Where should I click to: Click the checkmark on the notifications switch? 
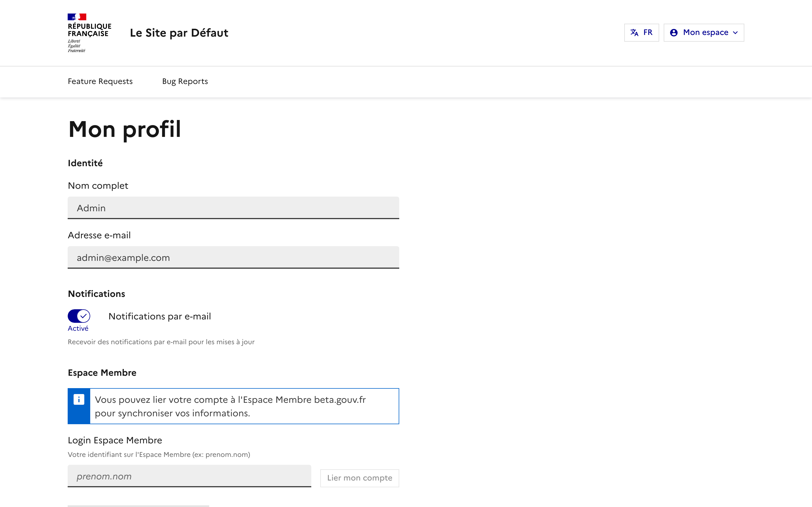click(x=83, y=316)
